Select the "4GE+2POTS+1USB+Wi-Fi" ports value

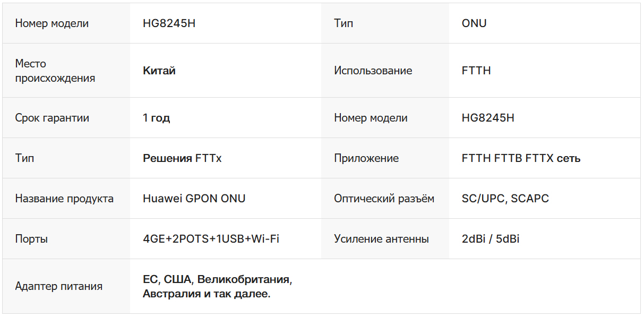pos(211,239)
